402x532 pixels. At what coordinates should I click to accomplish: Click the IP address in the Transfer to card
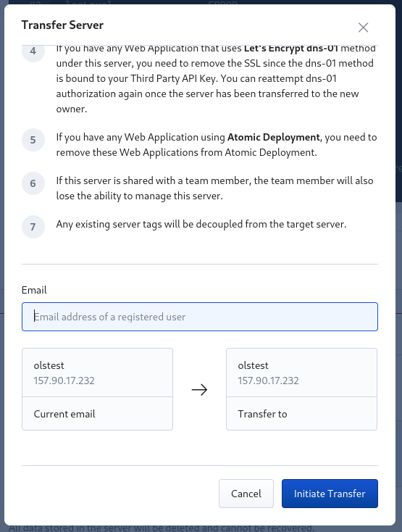coord(268,381)
